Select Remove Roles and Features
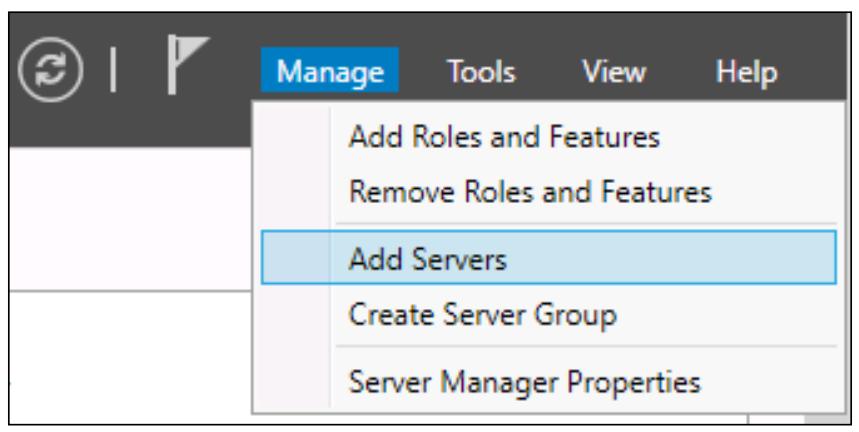The height and width of the screenshot is (432, 859). (530, 192)
